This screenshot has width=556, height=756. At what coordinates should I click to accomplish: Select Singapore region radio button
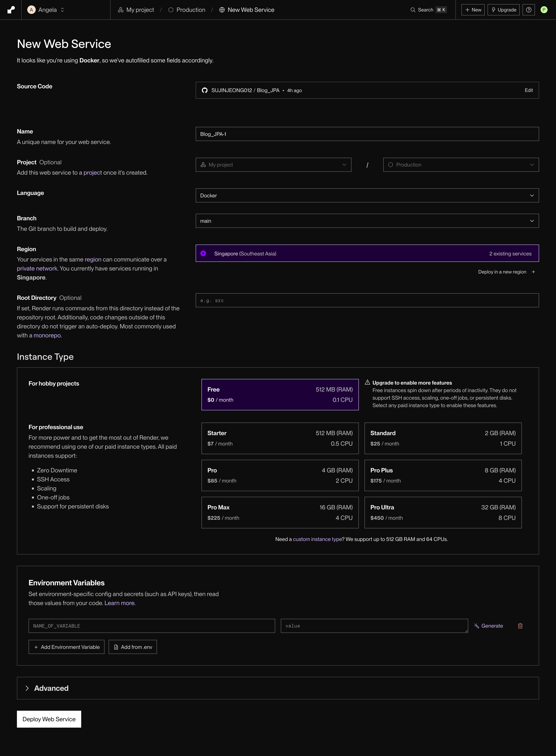coord(203,253)
